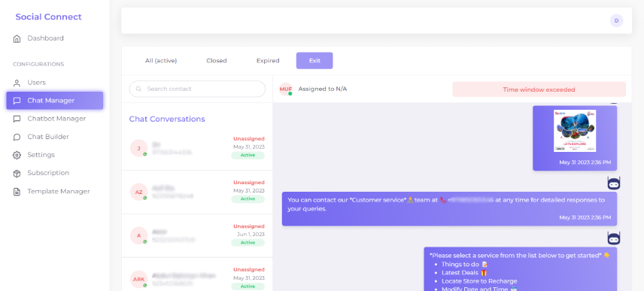Click the Chat Builder bubble icon

click(x=17, y=137)
